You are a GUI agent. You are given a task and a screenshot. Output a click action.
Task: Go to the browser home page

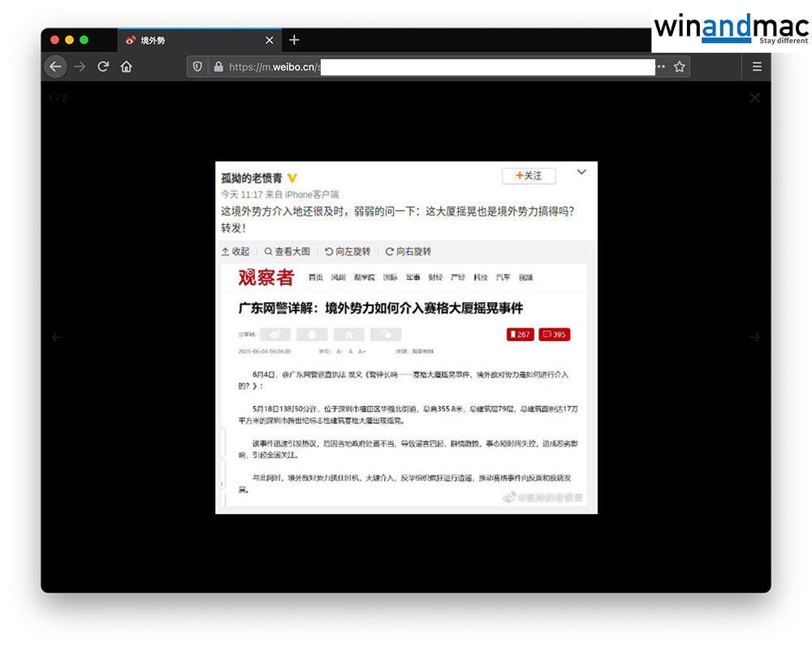pos(127,67)
